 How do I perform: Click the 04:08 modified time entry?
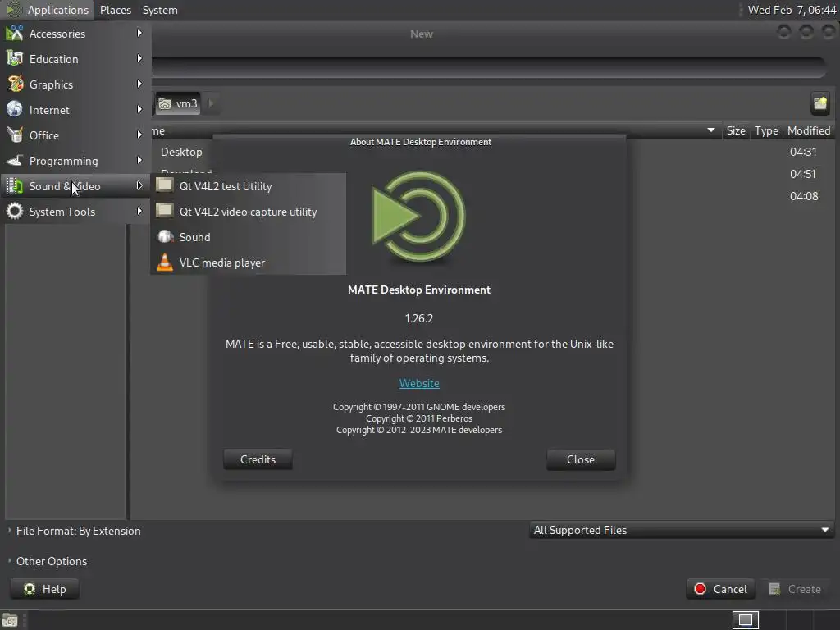point(804,196)
